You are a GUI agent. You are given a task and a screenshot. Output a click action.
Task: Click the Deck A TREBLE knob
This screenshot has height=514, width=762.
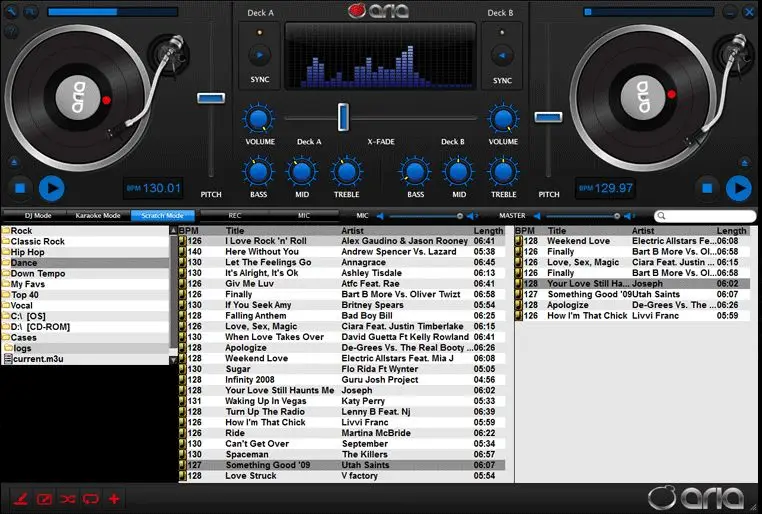[x=346, y=171]
